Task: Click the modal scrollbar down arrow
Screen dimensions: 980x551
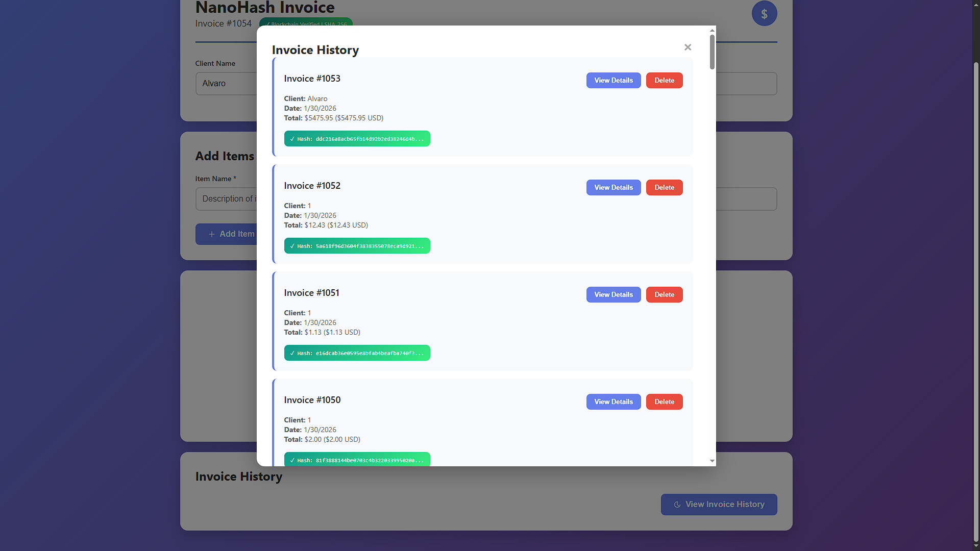Action: (712, 461)
